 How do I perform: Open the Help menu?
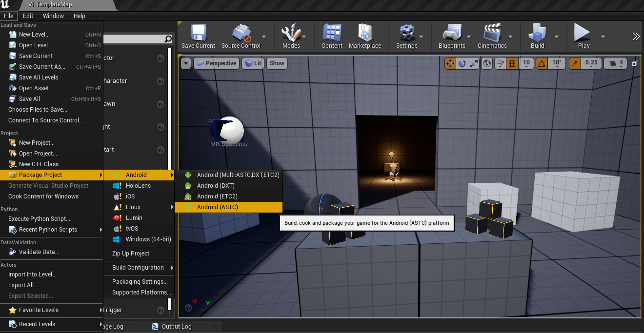click(x=80, y=16)
